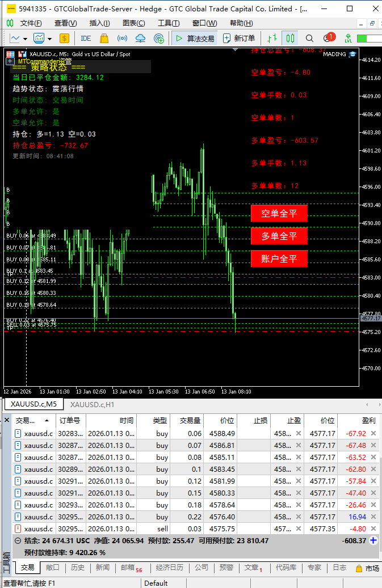Expand the plus box under chart title

10,61
